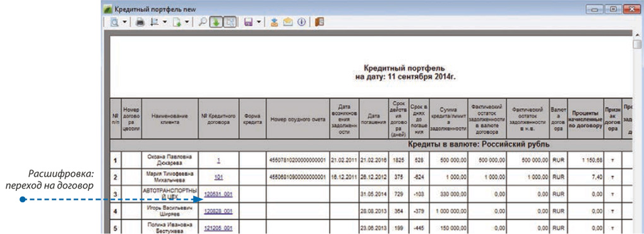Select client Полина Ивановна Бестужева

pos(170,228)
